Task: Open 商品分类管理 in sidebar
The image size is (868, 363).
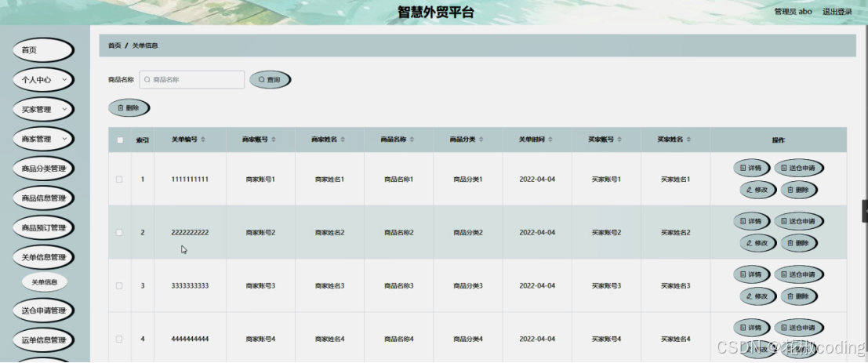Action: 43,169
